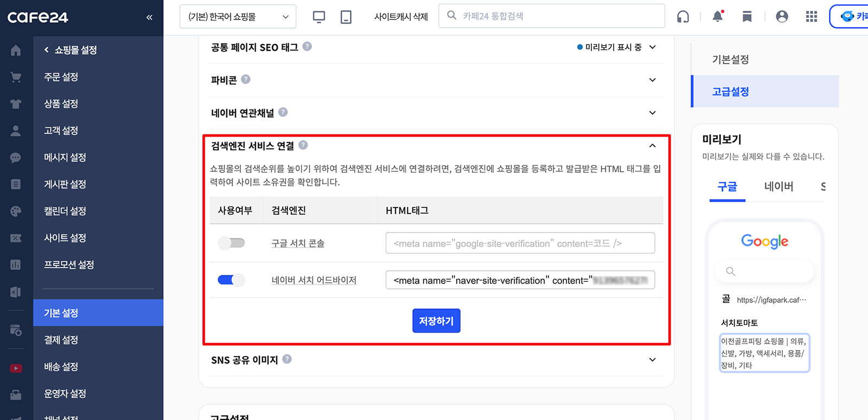Collapse the sidebar with double-chevron icon
Screen dimensions: 868x420
[x=149, y=17]
